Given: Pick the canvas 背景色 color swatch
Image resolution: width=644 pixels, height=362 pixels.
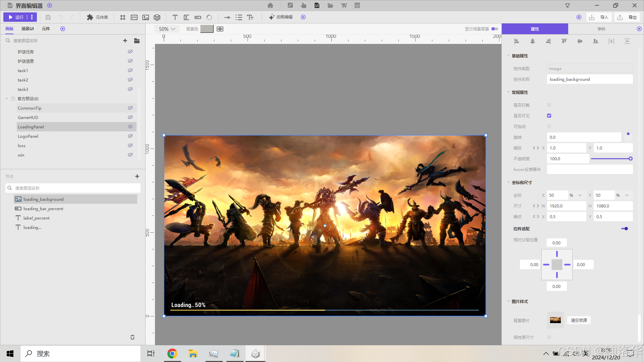Looking at the screenshot, I should click(207, 29).
